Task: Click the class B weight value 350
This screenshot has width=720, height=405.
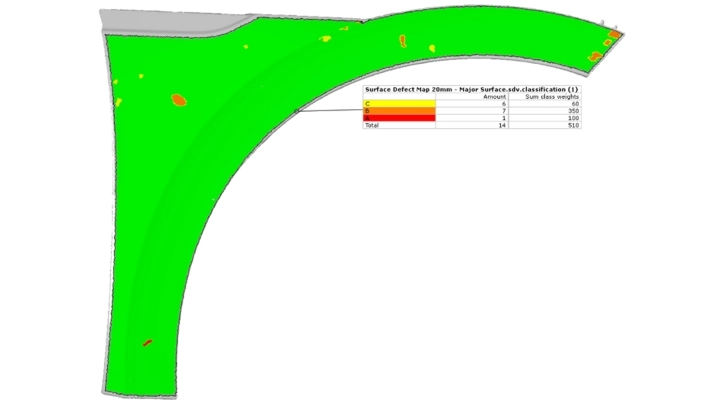Action: click(573, 111)
